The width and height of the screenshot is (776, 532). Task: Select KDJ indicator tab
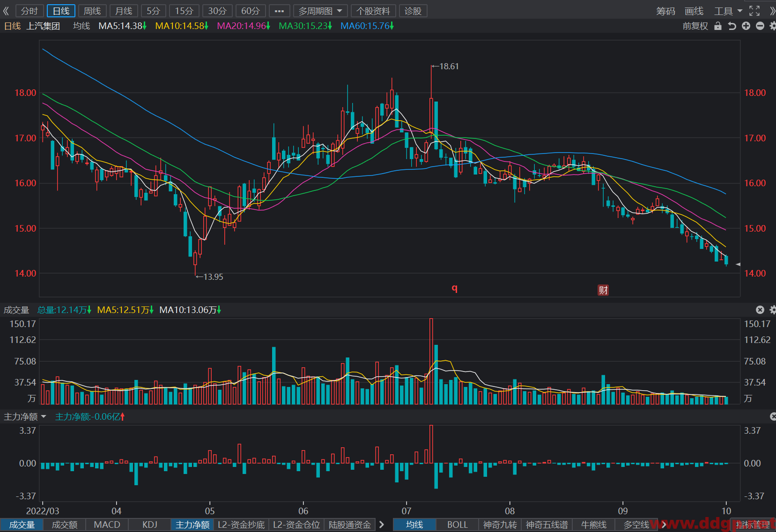pyautogui.click(x=150, y=525)
